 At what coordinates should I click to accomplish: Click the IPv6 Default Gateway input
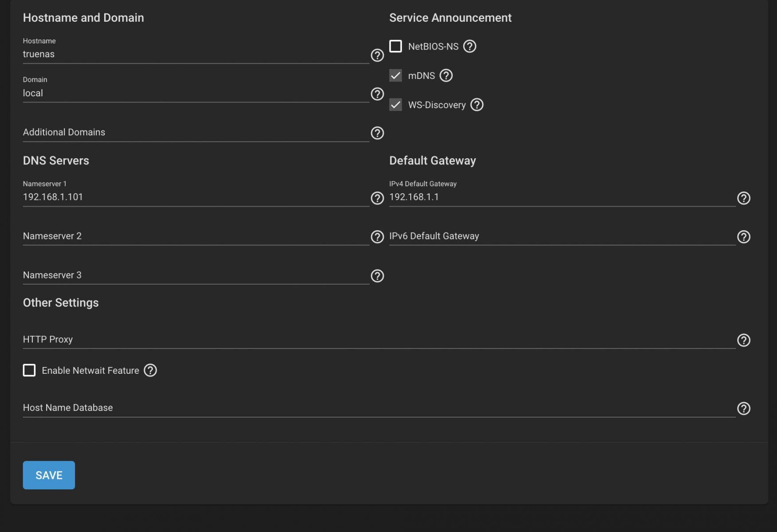point(561,236)
